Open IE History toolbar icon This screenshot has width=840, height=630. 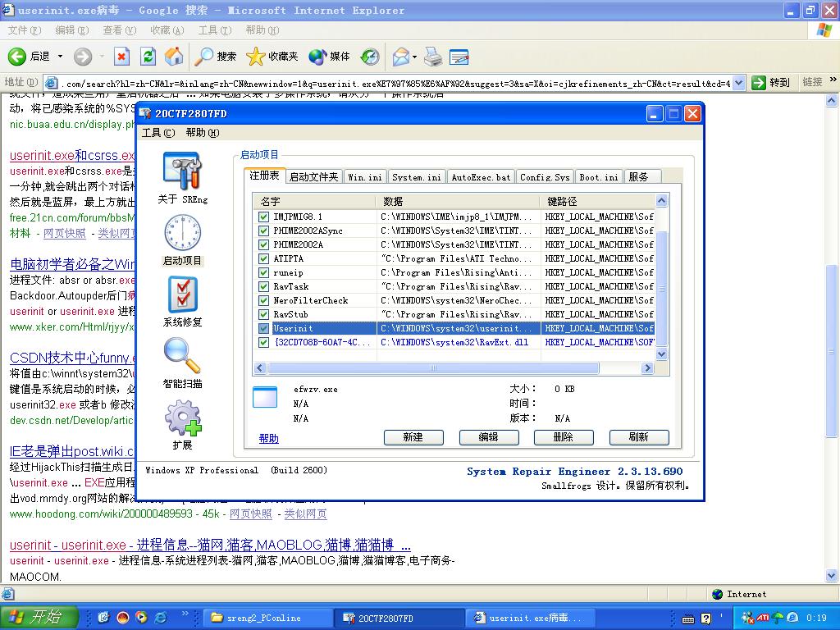click(370, 57)
